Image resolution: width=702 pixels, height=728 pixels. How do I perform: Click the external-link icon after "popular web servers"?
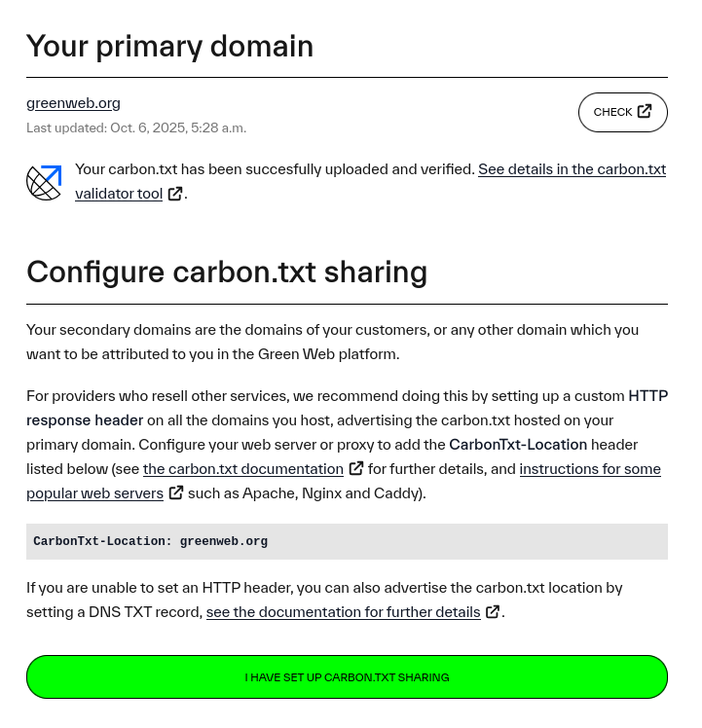tap(176, 493)
